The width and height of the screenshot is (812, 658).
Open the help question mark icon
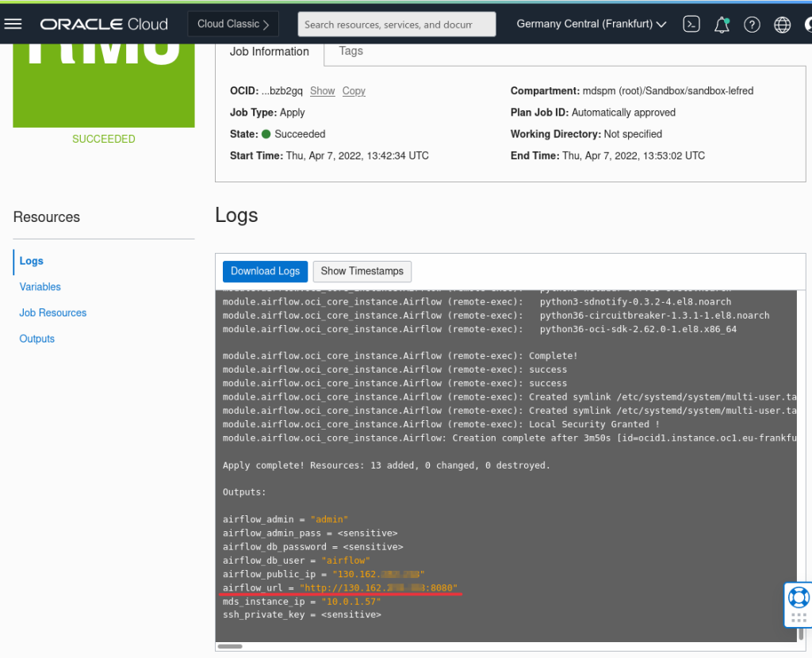[752, 24]
